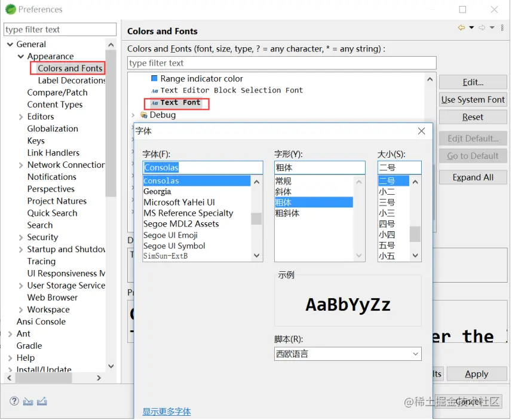Click the export preferences icon
Screen dimensions: 512x420
42,402
